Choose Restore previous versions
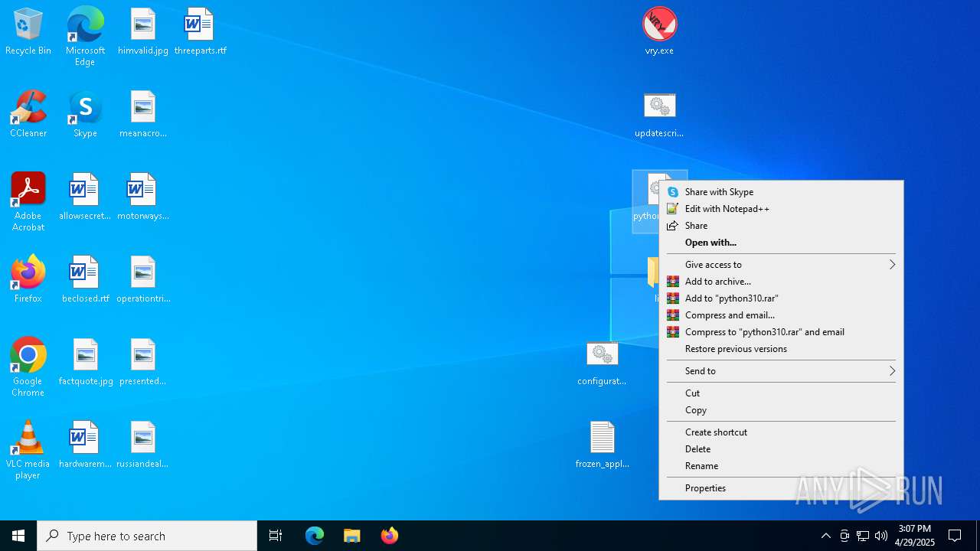This screenshot has width=980, height=551. pos(781,349)
